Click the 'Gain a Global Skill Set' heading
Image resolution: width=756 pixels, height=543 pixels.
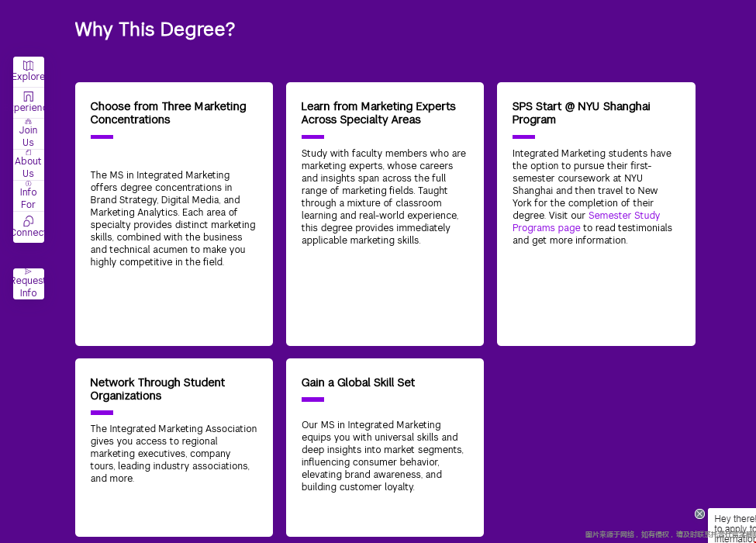[357, 382]
